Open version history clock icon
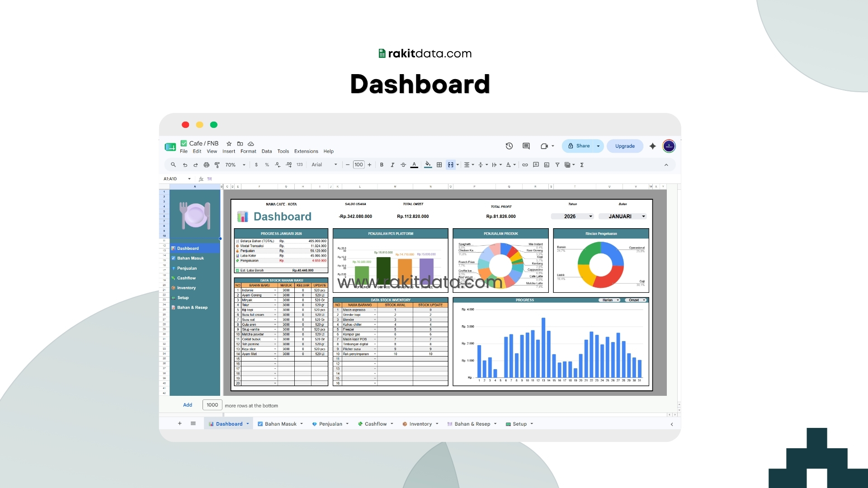Viewport: 868px width, 488px height. (x=509, y=146)
